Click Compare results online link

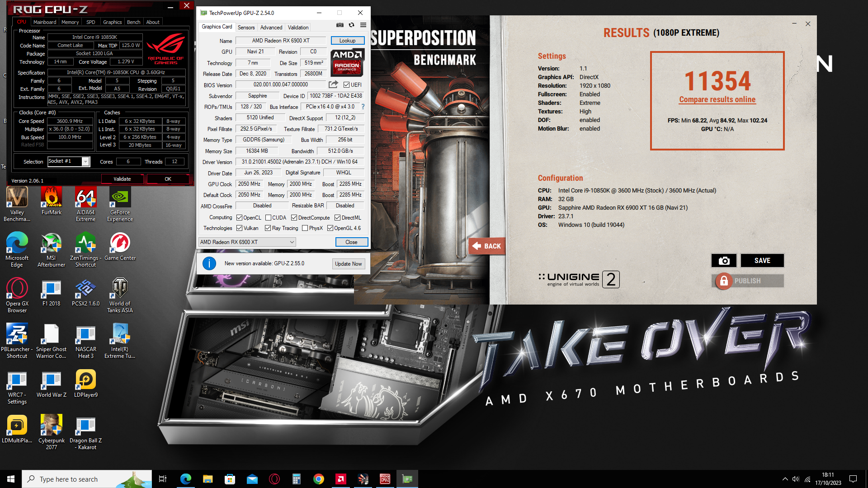[x=717, y=99]
